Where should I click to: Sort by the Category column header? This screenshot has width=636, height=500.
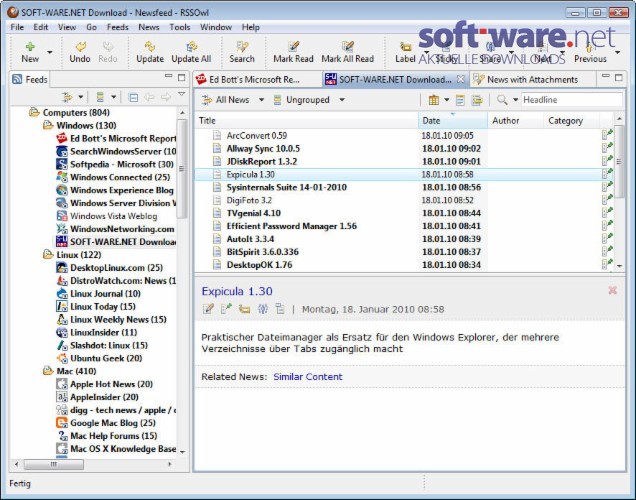(x=571, y=120)
